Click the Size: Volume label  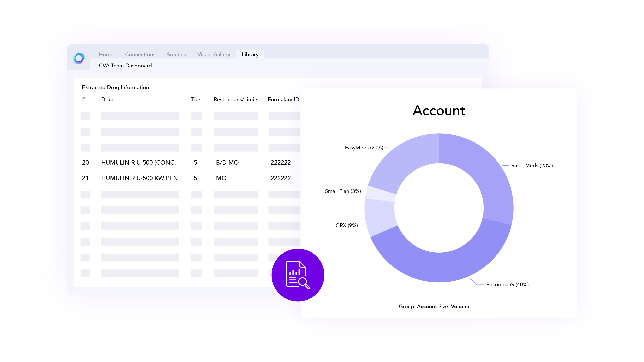(x=454, y=306)
